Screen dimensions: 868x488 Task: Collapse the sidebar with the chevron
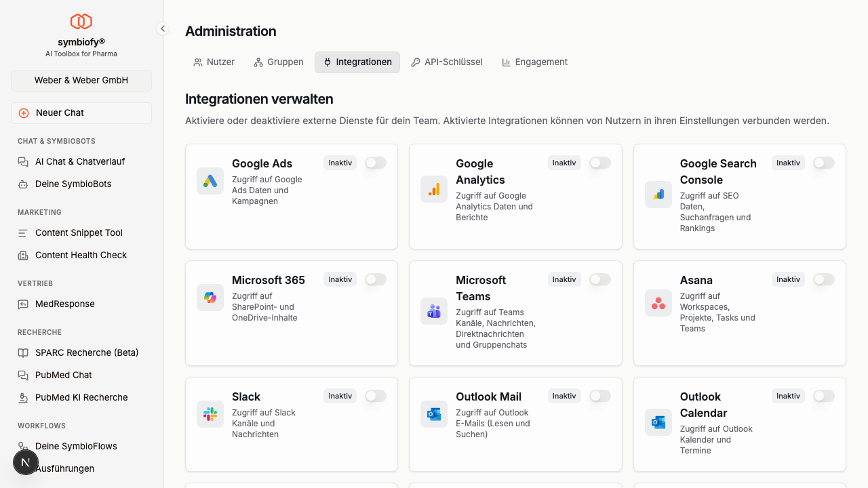point(163,28)
